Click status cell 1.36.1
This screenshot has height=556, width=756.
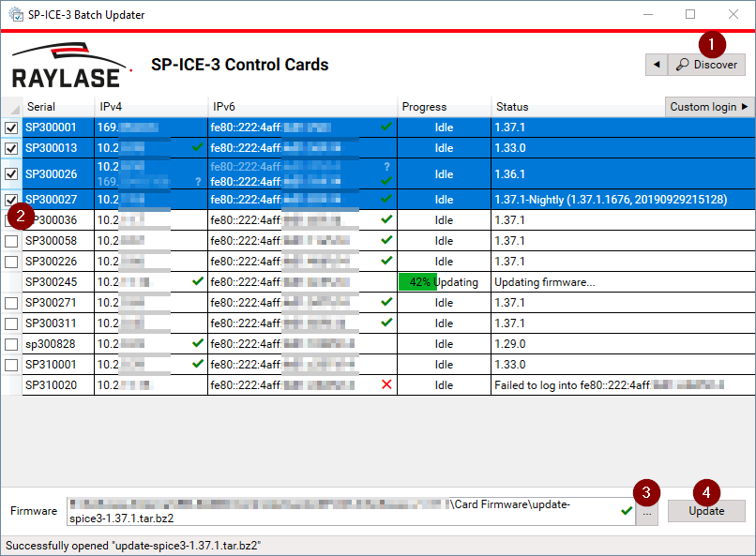tap(623, 174)
